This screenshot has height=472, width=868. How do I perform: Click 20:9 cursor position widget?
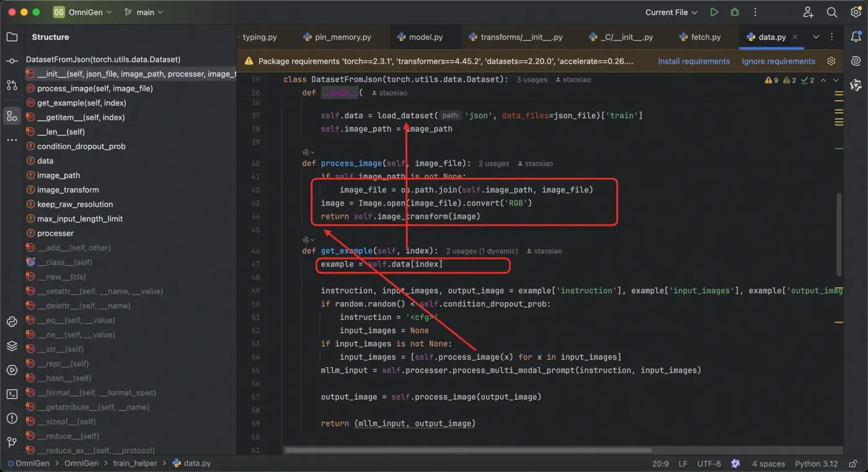pyautogui.click(x=660, y=463)
